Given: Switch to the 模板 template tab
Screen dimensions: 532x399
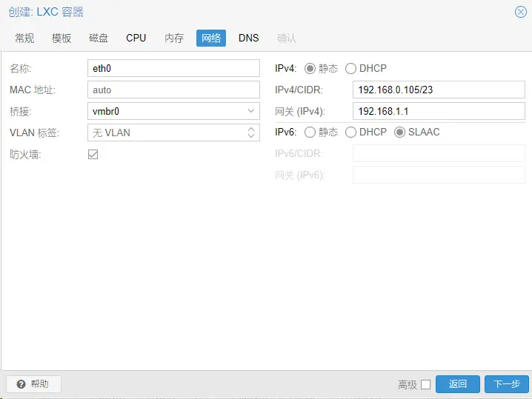Looking at the screenshot, I should [61, 38].
